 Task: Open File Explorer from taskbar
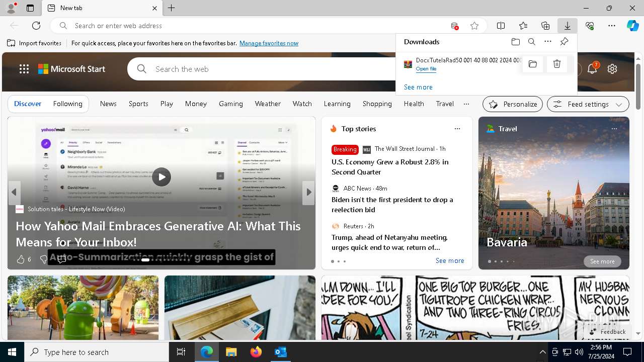coord(231,352)
